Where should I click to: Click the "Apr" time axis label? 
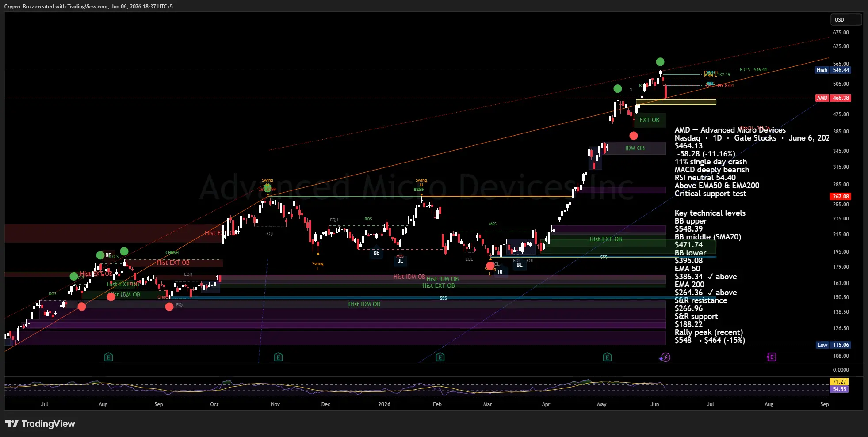[x=546, y=404]
